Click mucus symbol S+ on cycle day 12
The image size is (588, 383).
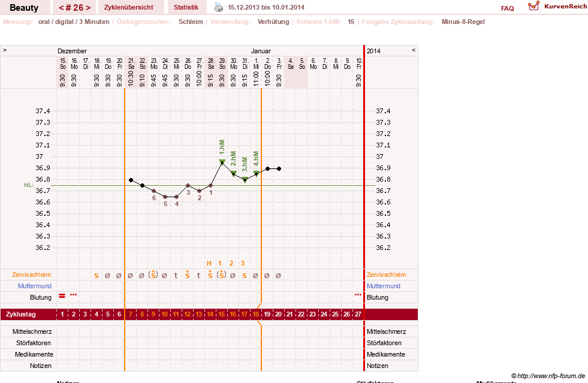click(187, 275)
